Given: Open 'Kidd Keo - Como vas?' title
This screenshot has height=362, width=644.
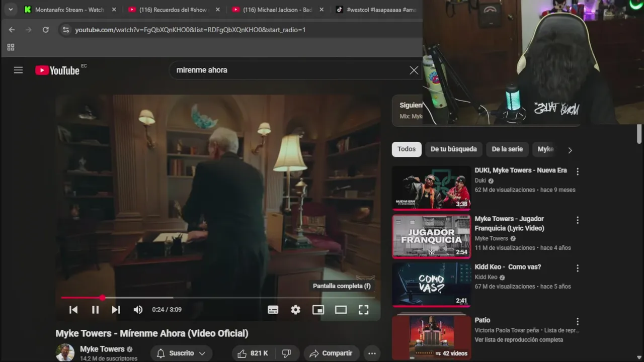Looking at the screenshot, I should (x=508, y=267).
